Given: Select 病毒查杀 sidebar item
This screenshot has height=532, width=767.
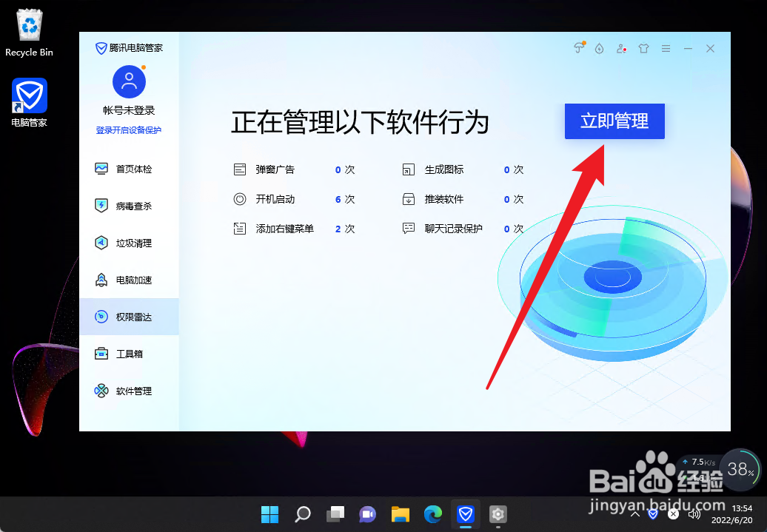Looking at the screenshot, I should point(129,206).
